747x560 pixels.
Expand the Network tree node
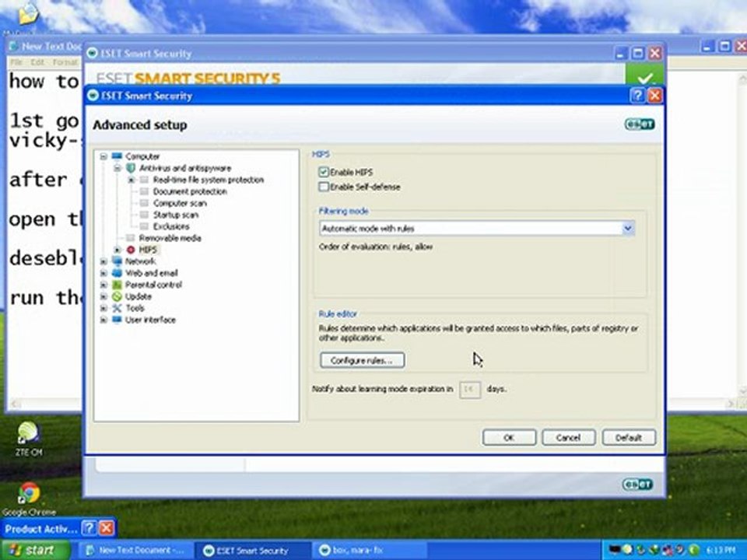tap(103, 261)
